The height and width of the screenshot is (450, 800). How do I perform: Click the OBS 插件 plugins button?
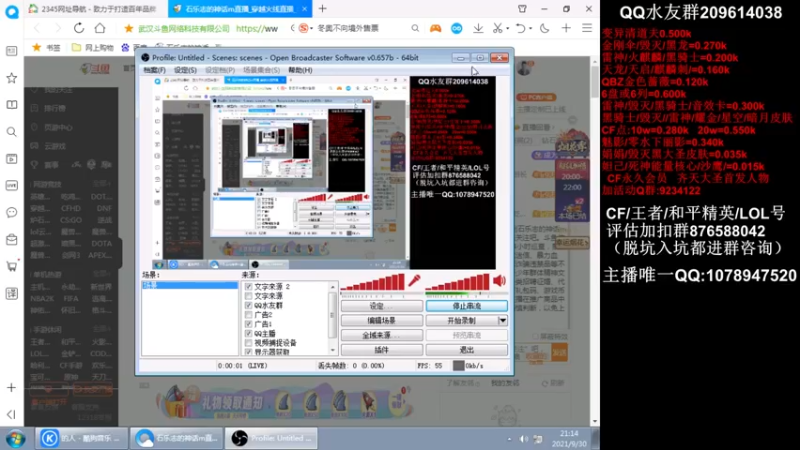coord(382,350)
